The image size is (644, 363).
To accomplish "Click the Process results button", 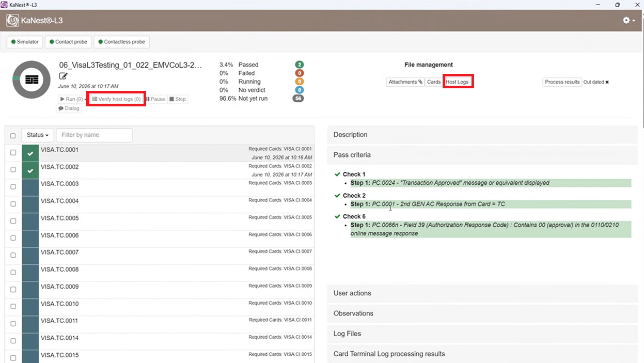I will tap(562, 82).
